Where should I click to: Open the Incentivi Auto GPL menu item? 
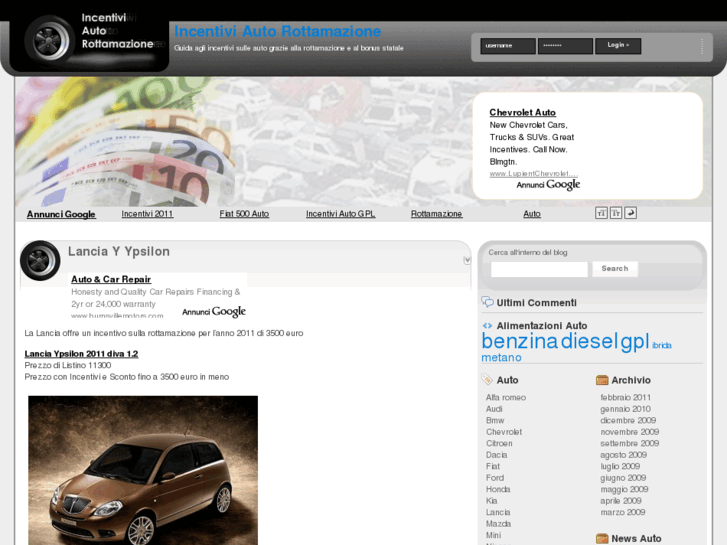tap(341, 214)
